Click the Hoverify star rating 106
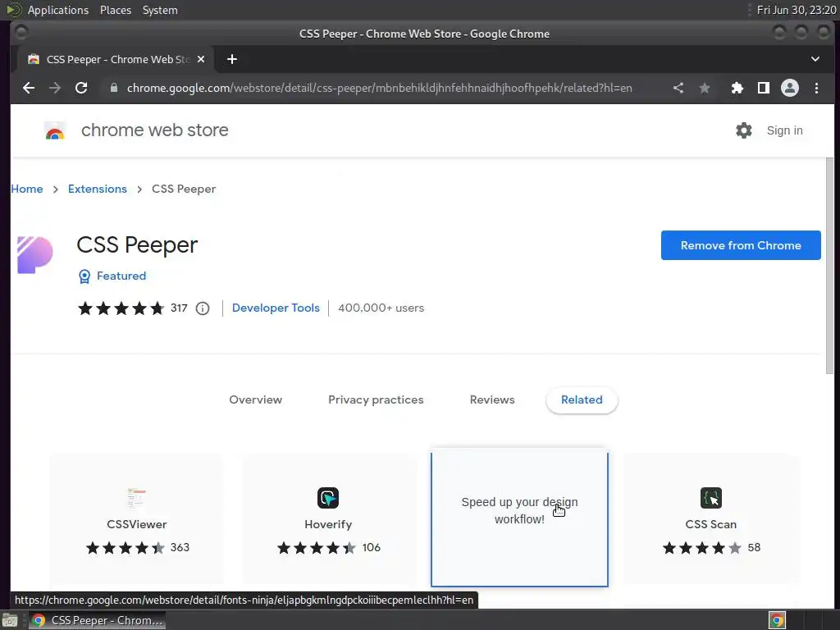The height and width of the screenshot is (630, 840). point(329,547)
